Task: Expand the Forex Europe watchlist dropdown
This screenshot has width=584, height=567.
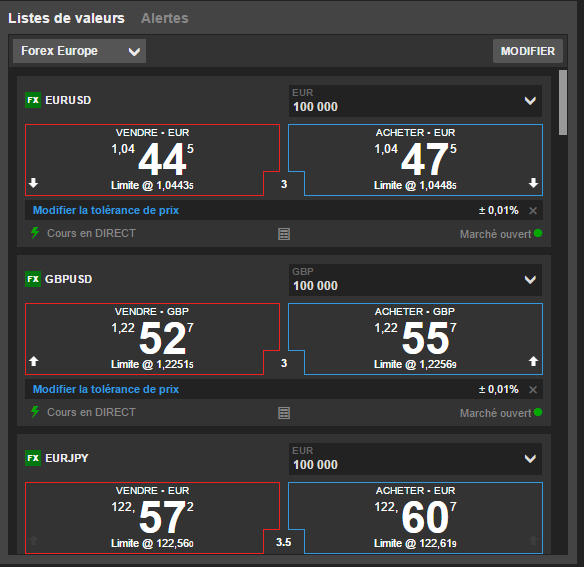Action: tap(79, 51)
